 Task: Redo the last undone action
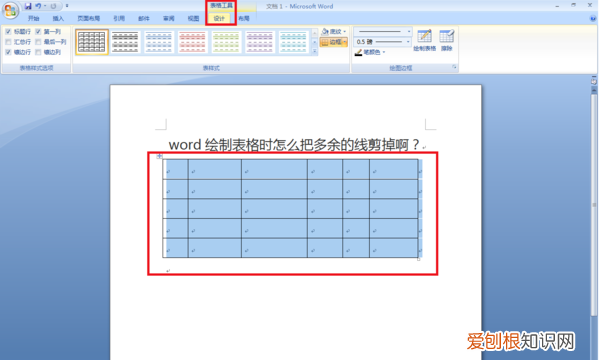(x=53, y=6)
